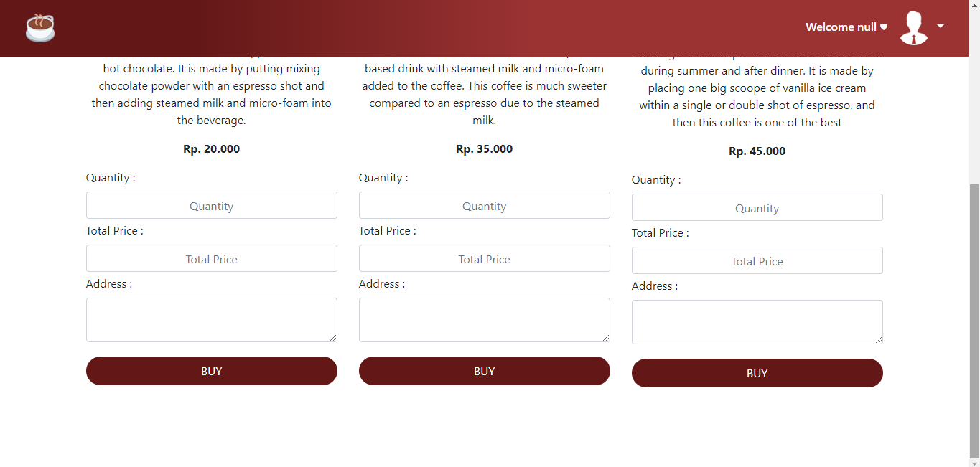Click Address box under Rp. 20.000 item
This screenshot has width=980, height=467.
(212, 320)
